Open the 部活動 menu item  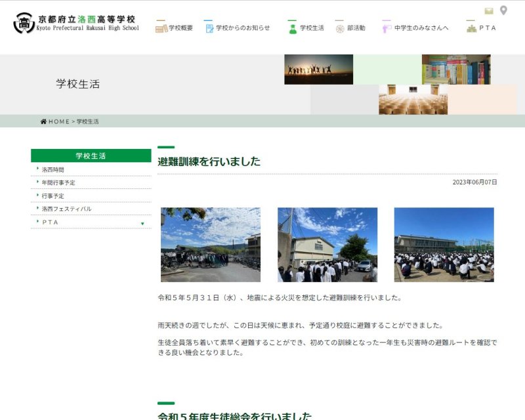356,28
